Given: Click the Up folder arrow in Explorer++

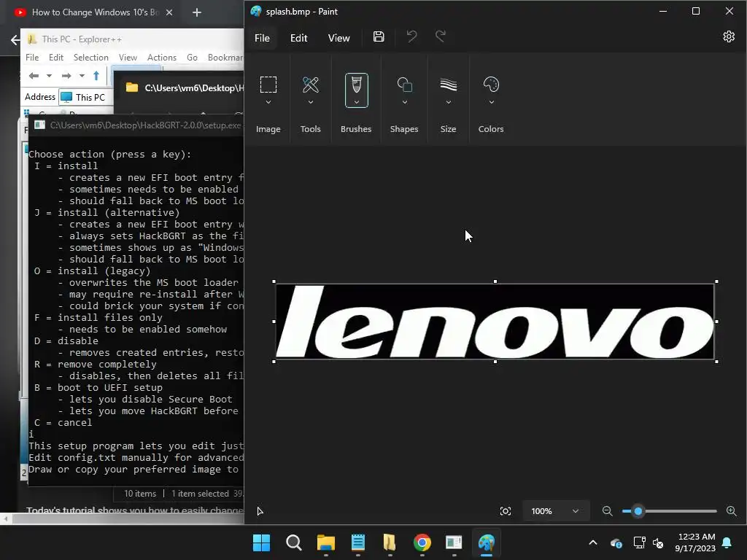Looking at the screenshot, I should pyautogui.click(x=96, y=76).
